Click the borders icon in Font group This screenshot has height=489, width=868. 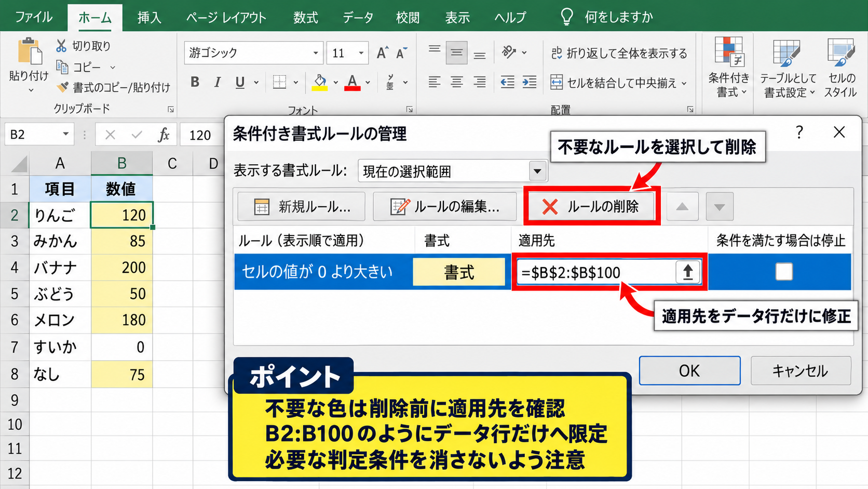[x=280, y=82]
